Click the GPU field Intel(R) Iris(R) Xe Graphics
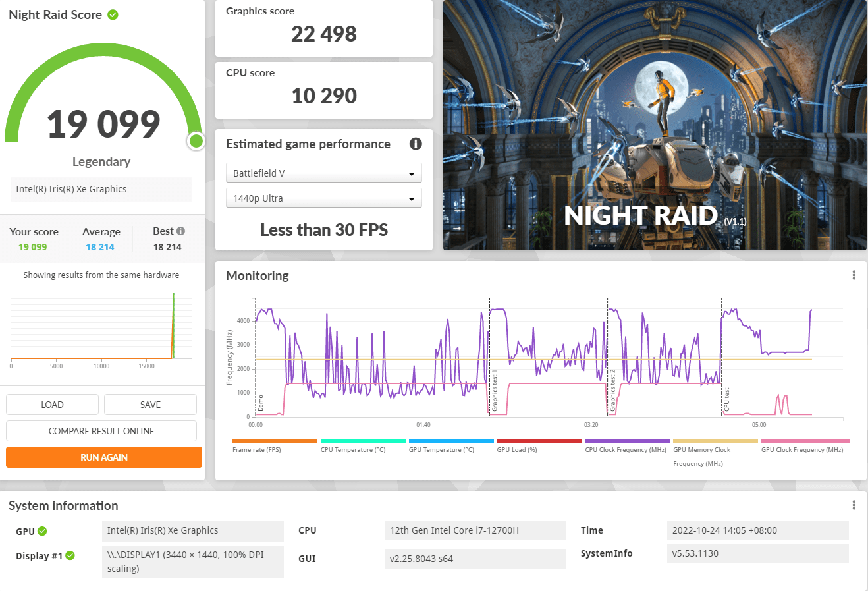868x591 pixels. click(x=193, y=531)
